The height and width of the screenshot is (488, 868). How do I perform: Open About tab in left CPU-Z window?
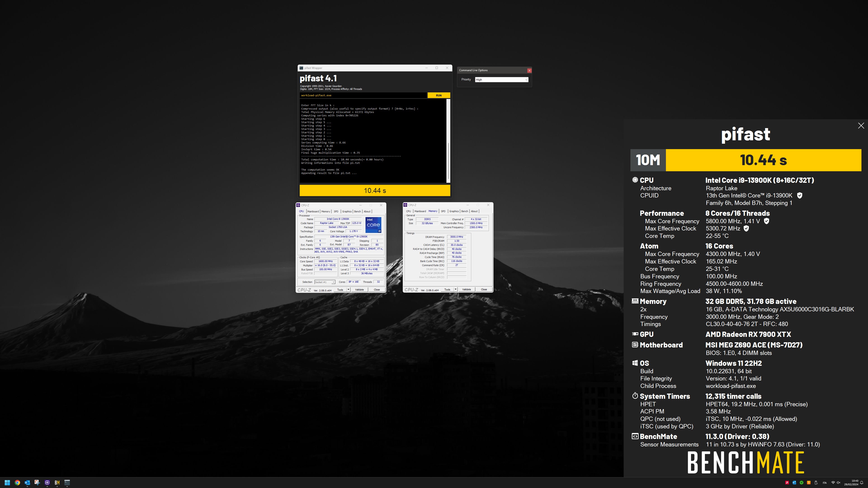pos(367,211)
